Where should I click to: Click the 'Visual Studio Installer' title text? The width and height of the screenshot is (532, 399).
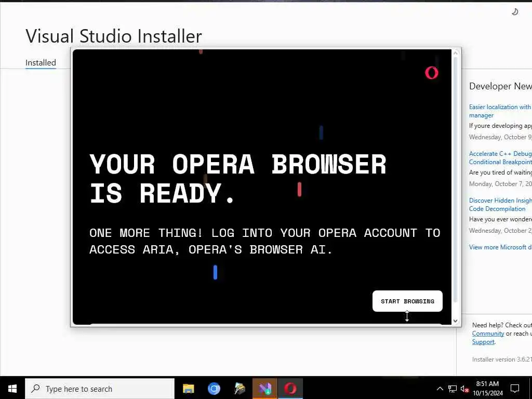point(114,36)
